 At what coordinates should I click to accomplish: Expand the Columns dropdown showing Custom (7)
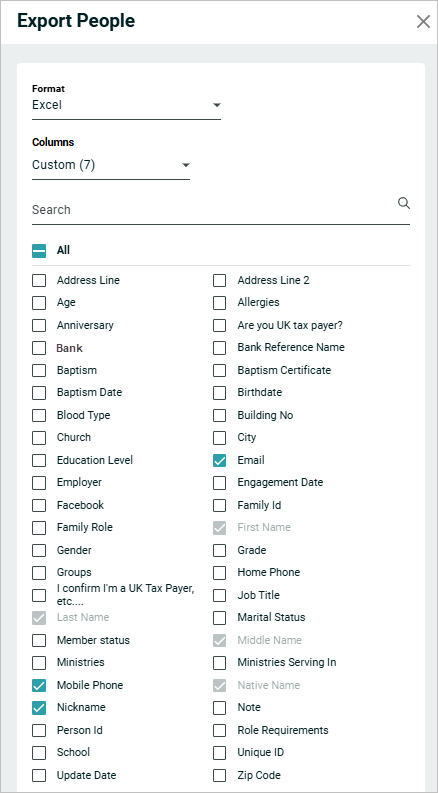click(x=111, y=165)
